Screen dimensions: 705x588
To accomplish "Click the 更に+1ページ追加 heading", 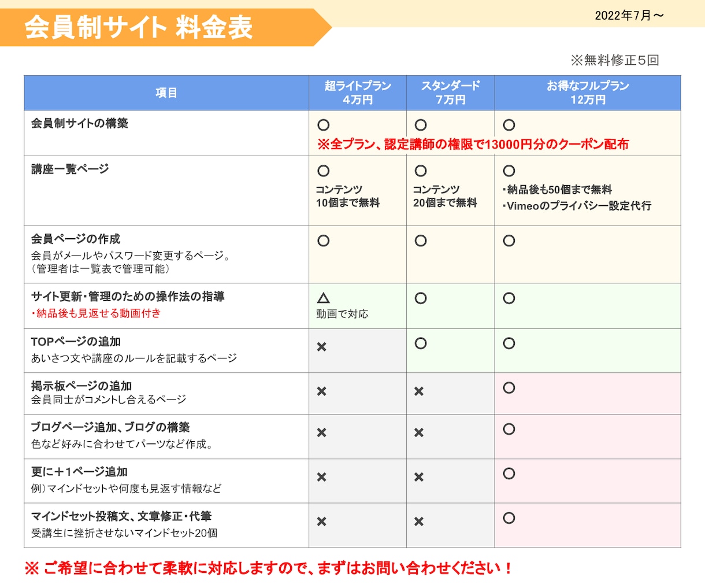I will pos(79,472).
